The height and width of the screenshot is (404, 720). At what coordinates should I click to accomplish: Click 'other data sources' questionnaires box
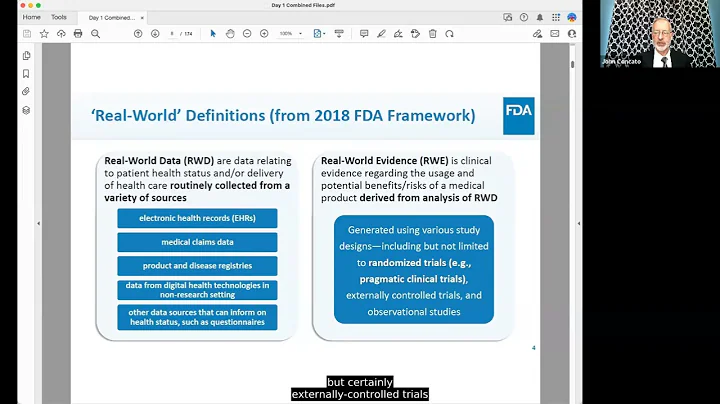tap(197, 317)
